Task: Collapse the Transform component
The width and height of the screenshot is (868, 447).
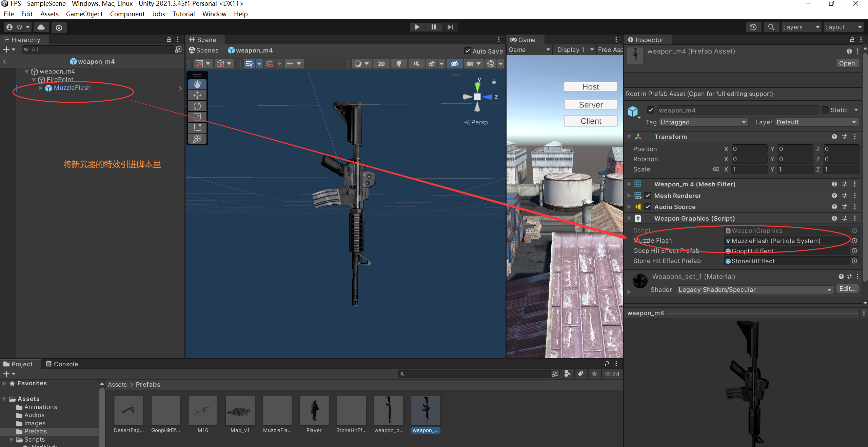Action: tap(629, 137)
